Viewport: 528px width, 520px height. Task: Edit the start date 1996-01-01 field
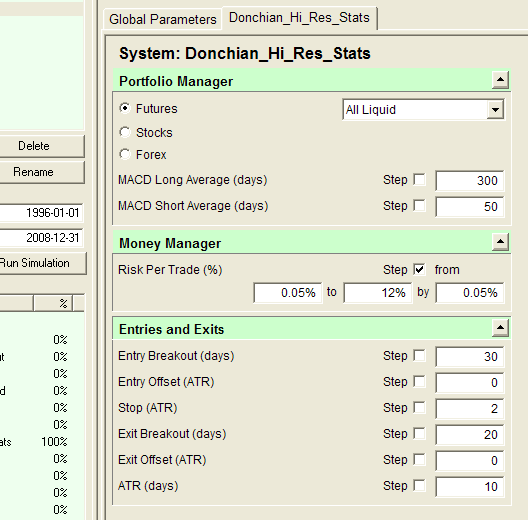[x=41, y=213]
